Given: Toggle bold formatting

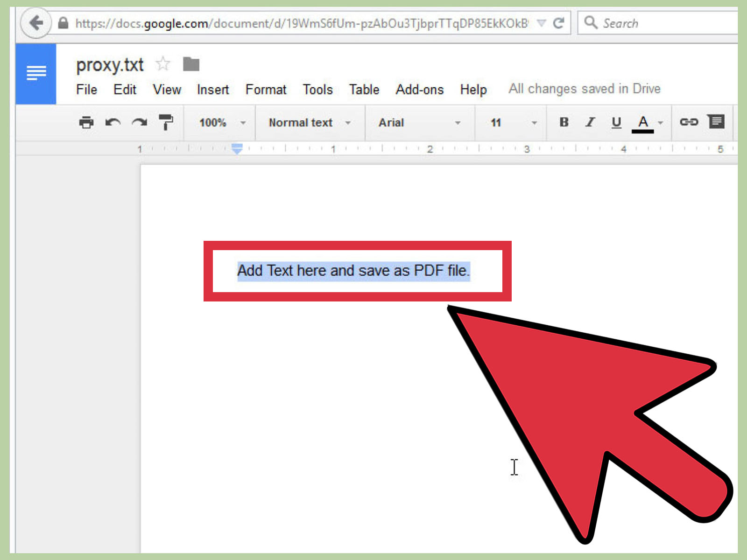Looking at the screenshot, I should (564, 122).
